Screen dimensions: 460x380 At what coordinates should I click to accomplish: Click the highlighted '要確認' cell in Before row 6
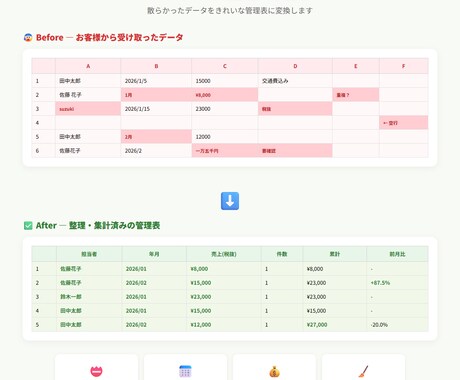click(295, 151)
